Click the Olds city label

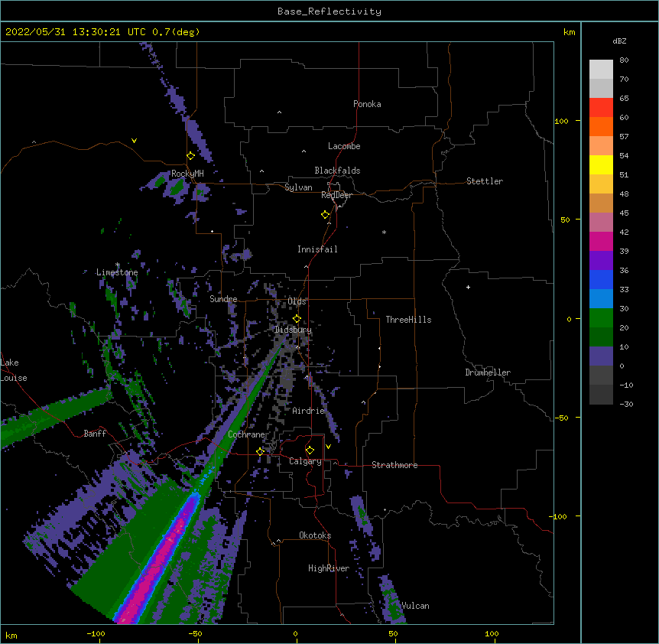(297, 301)
